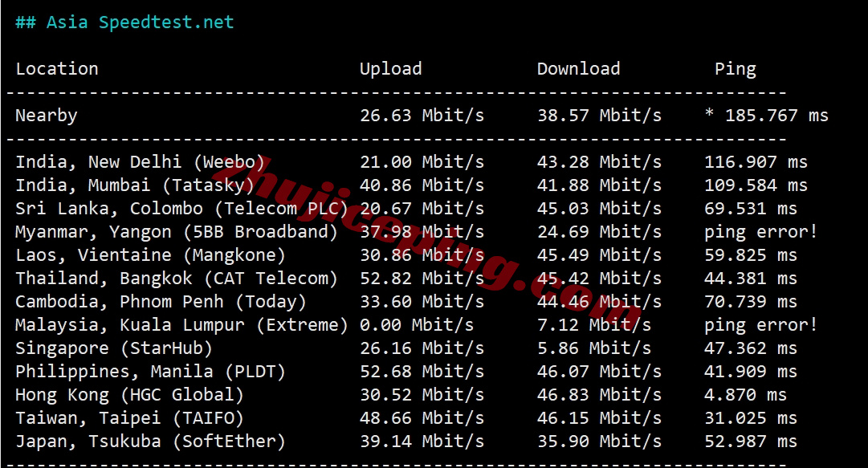Click Japan, Tsukuba (SoftEther) location text
868x468 pixels.
150,441
